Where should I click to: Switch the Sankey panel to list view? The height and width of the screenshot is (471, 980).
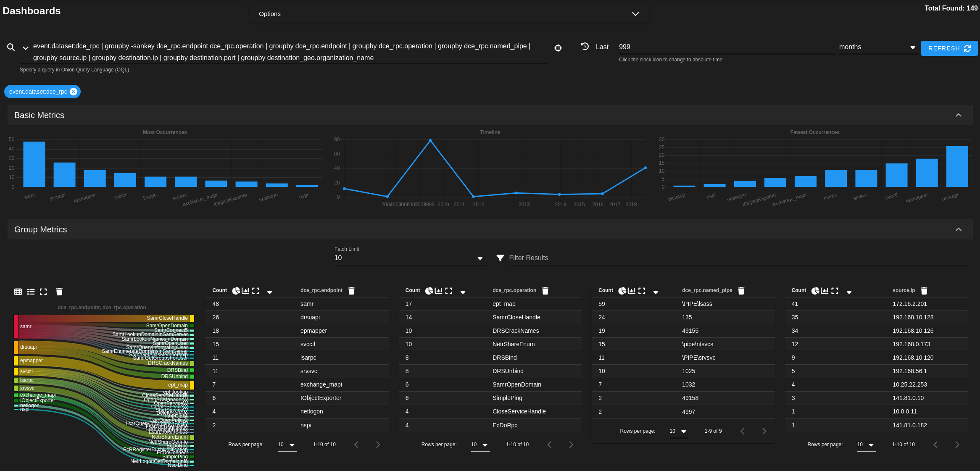pyautogui.click(x=31, y=291)
